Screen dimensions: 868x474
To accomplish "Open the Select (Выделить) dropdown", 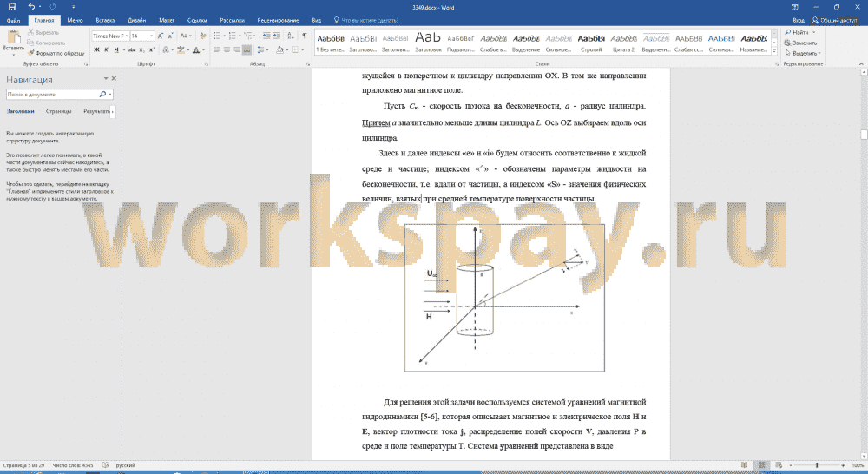I will click(x=803, y=53).
